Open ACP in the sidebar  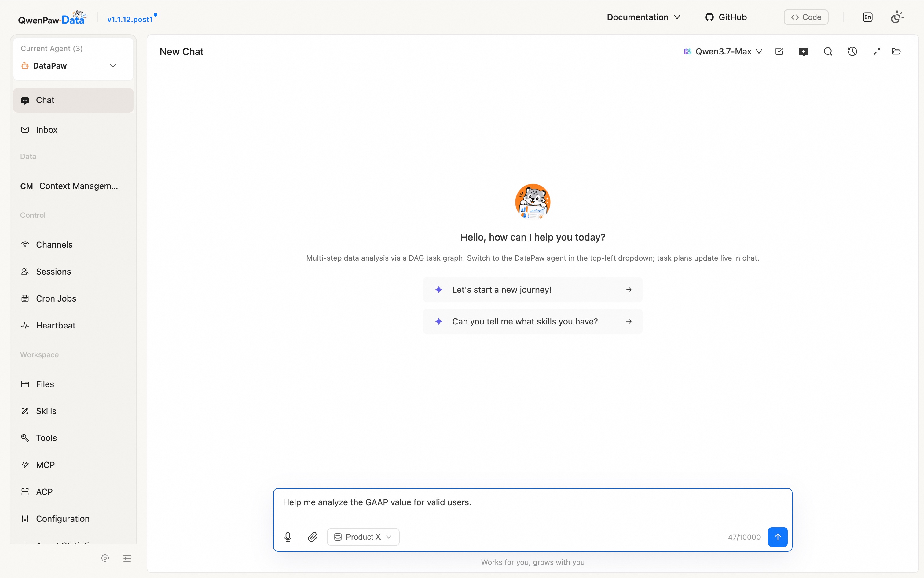click(73, 492)
